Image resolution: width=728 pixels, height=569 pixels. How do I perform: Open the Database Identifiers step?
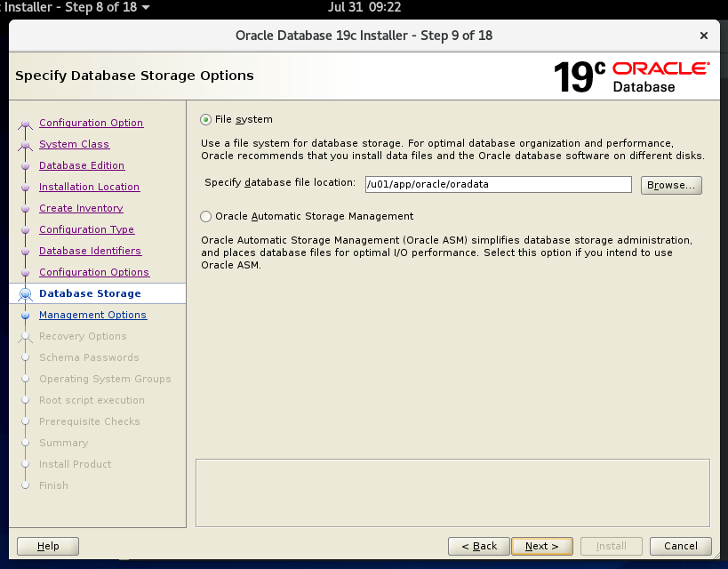[91, 251]
